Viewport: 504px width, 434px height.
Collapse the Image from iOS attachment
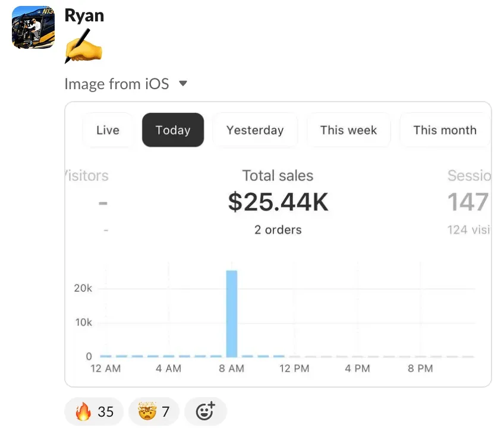click(183, 84)
